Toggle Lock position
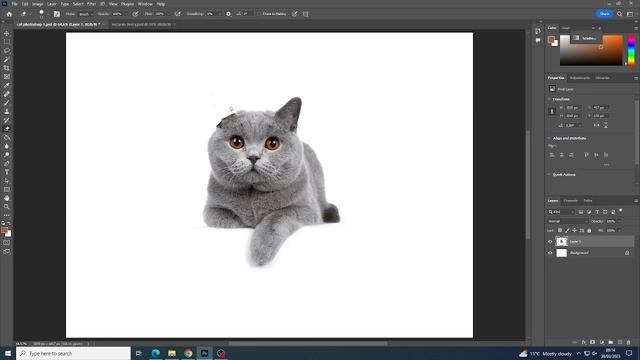This screenshot has height=360, width=640. pos(574,231)
